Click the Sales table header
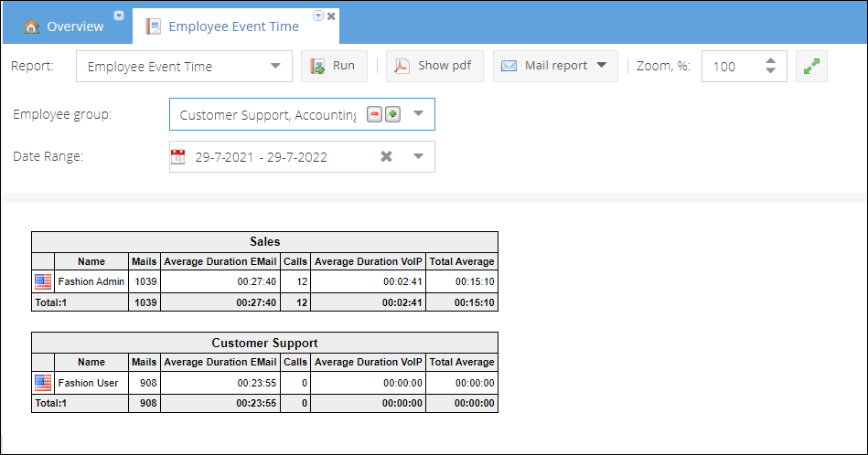Screen dimensions: 868x455 point(264,241)
